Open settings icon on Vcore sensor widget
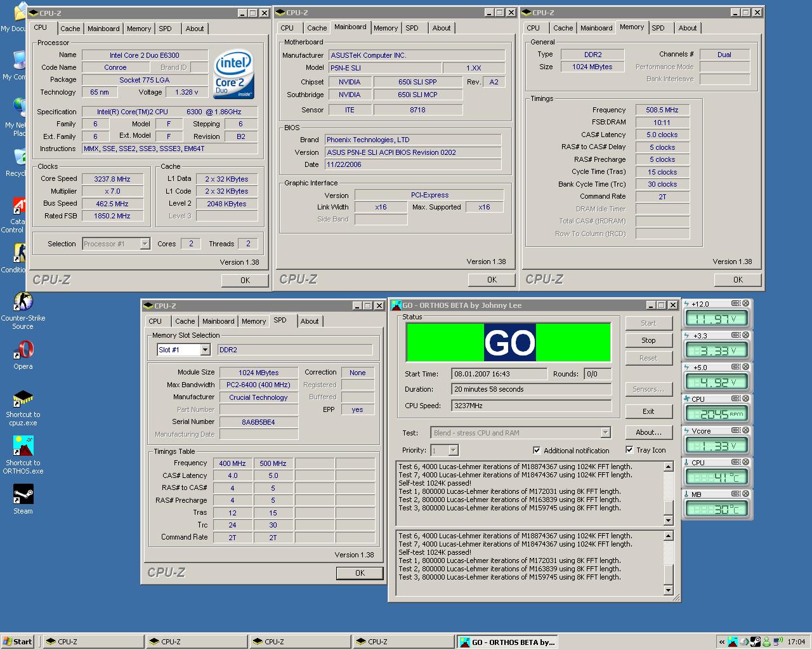 (736, 430)
